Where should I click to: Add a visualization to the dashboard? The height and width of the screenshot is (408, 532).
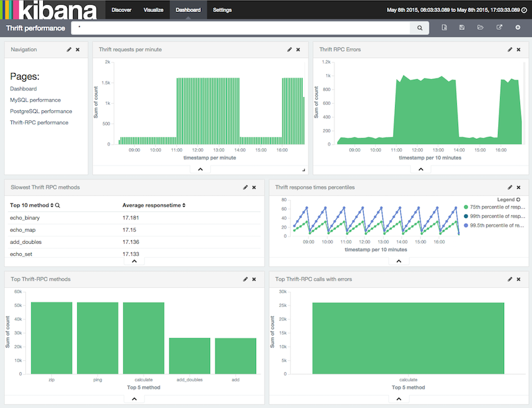tap(517, 28)
